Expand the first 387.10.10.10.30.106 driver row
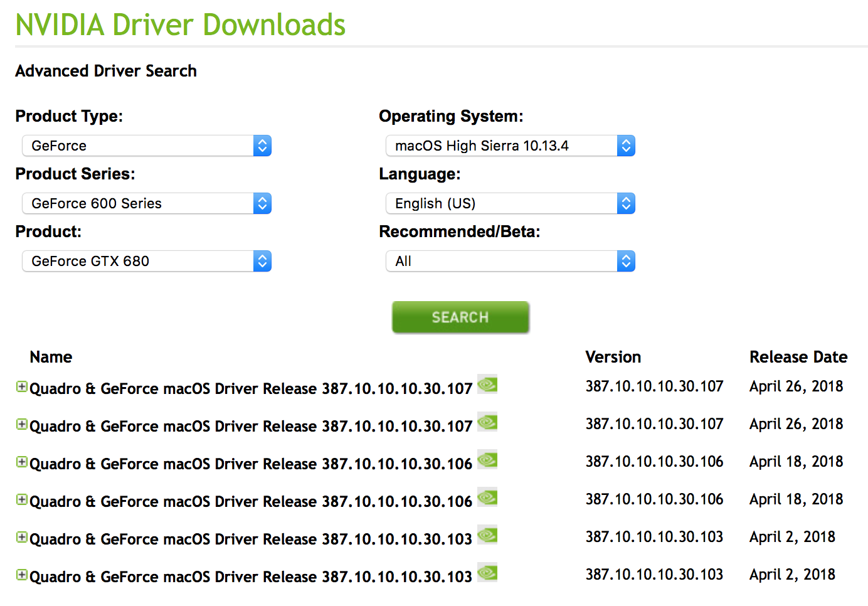The image size is (868, 606). (22, 462)
